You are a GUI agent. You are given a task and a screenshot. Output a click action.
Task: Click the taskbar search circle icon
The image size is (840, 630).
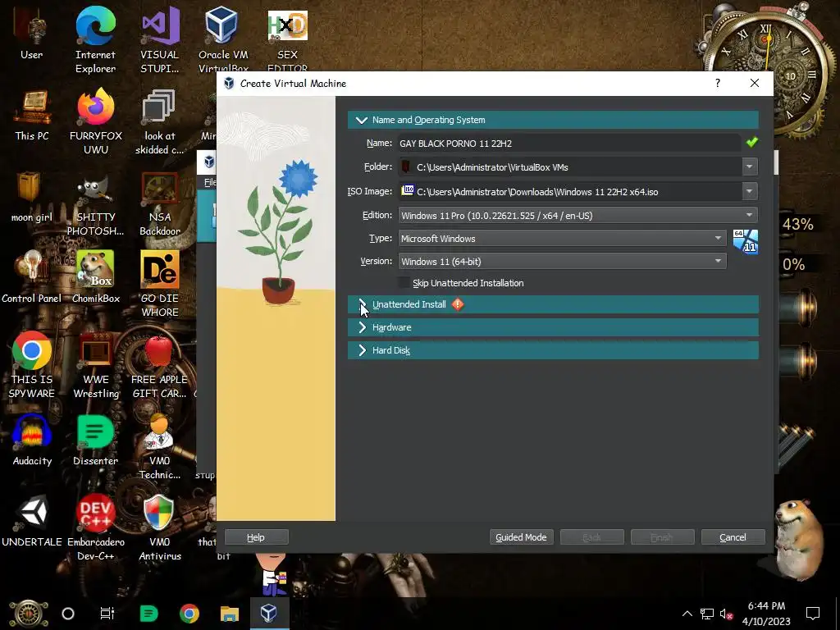click(68, 614)
